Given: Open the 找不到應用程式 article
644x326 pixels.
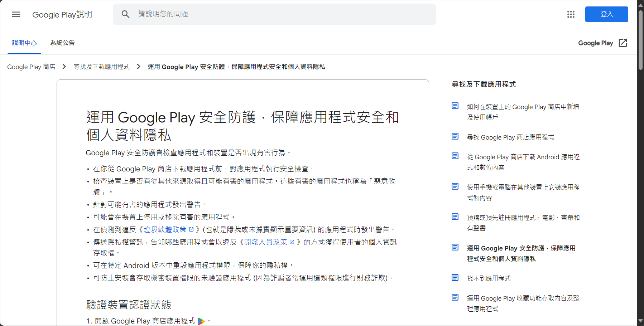Looking at the screenshot, I should (x=489, y=278).
